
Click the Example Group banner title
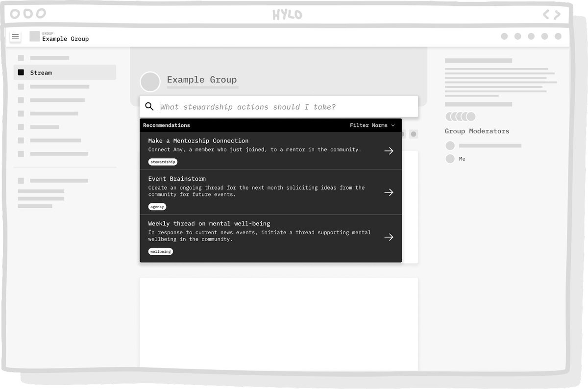[202, 79]
